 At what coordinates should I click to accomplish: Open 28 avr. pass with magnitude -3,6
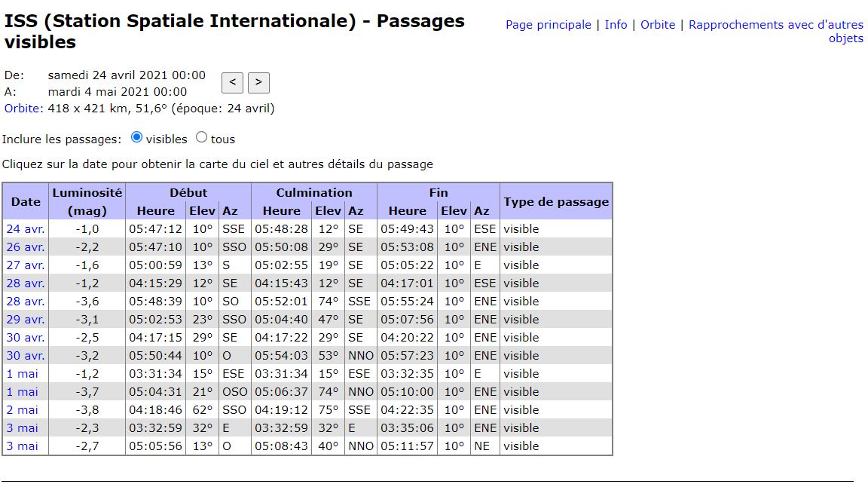pyautogui.click(x=26, y=302)
